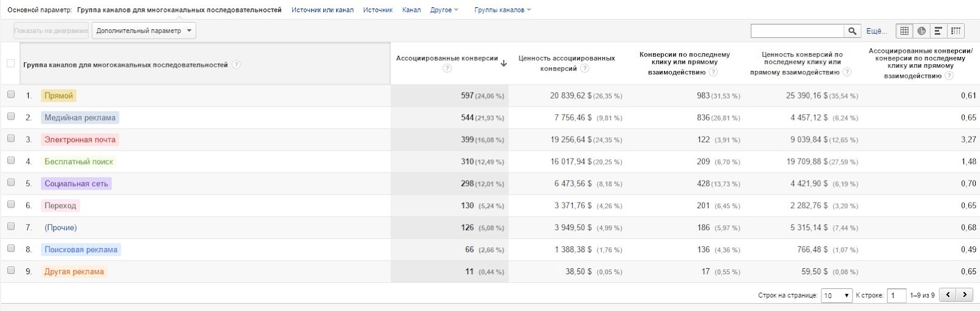980x311 pixels.
Task: Go to the previous page of rows
Action: coord(948,295)
